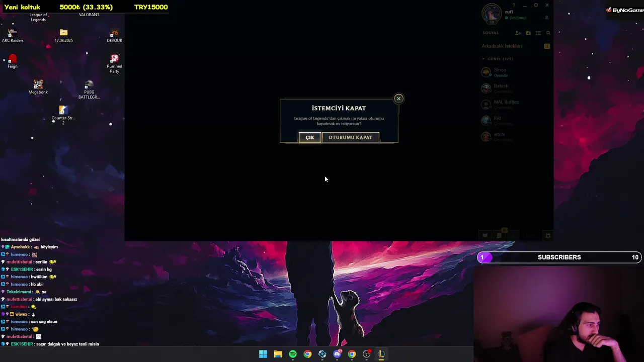Open the League client help question mark
This screenshot has height=362, width=644.
click(514, 6)
